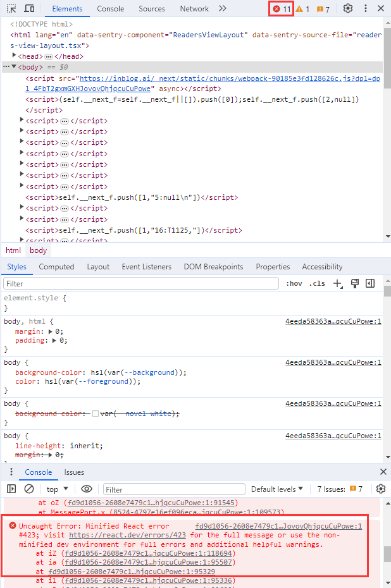Open the Network tab
The height and width of the screenshot is (588, 391).
pos(194,9)
